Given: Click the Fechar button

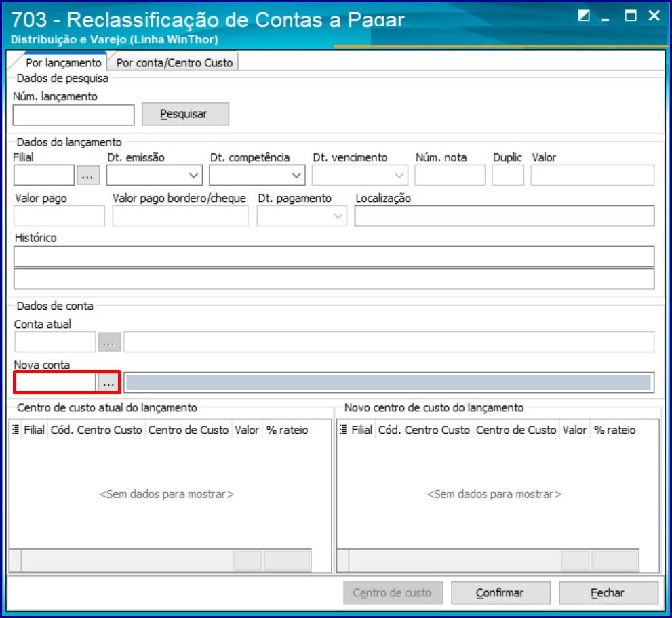Looking at the screenshot, I should pos(608,593).
